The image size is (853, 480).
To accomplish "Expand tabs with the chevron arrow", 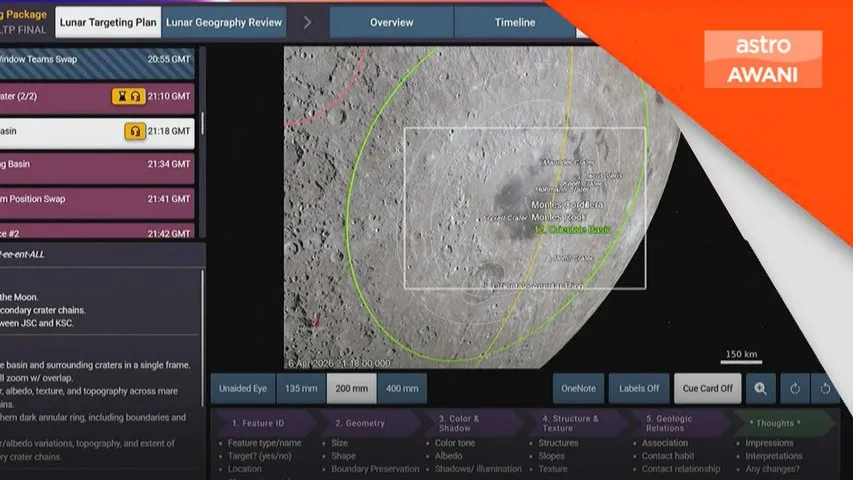I will (x=308, y=22).
